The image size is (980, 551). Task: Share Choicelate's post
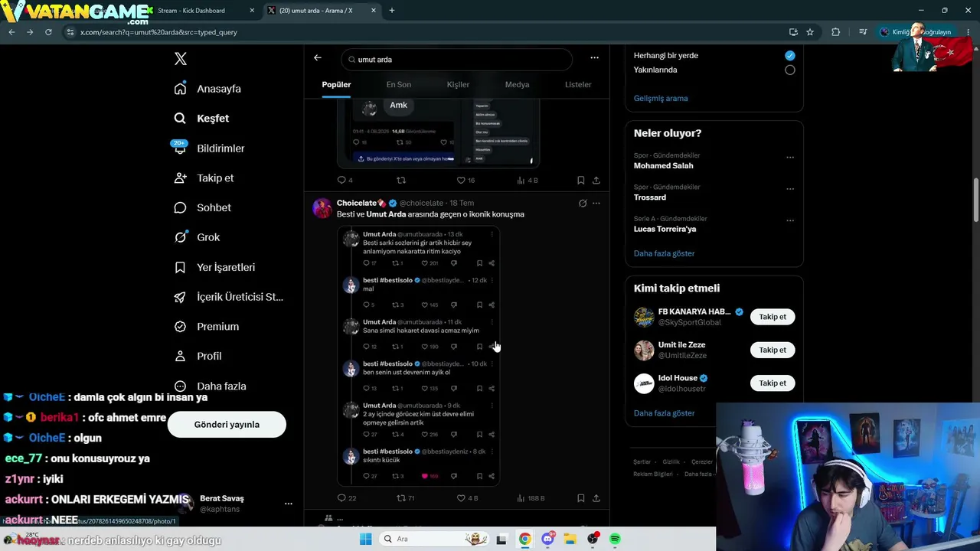pyautogui.click(x=596, y=498)
